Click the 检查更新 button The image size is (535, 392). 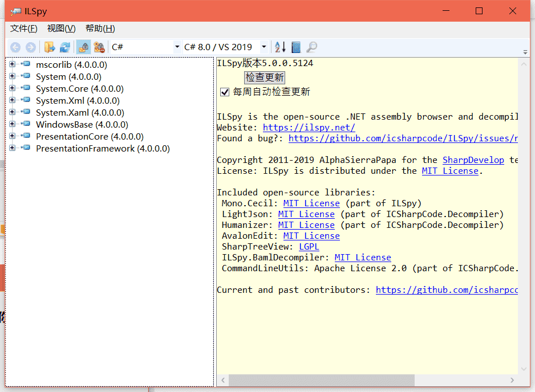coord(265,77)
